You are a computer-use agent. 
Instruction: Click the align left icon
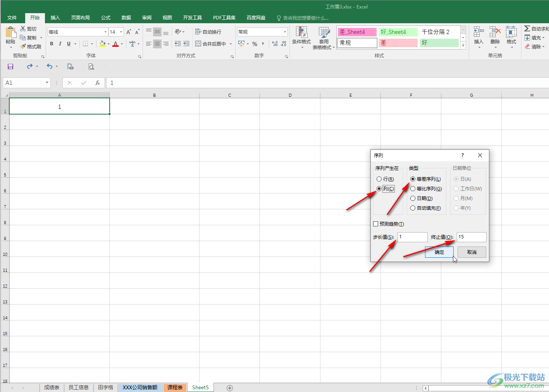149,44
